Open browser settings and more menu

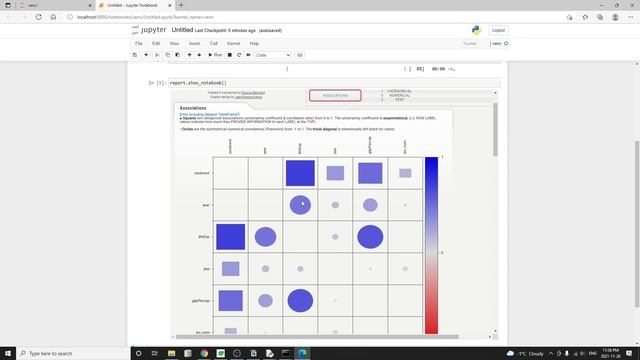(x=631, y=17)
